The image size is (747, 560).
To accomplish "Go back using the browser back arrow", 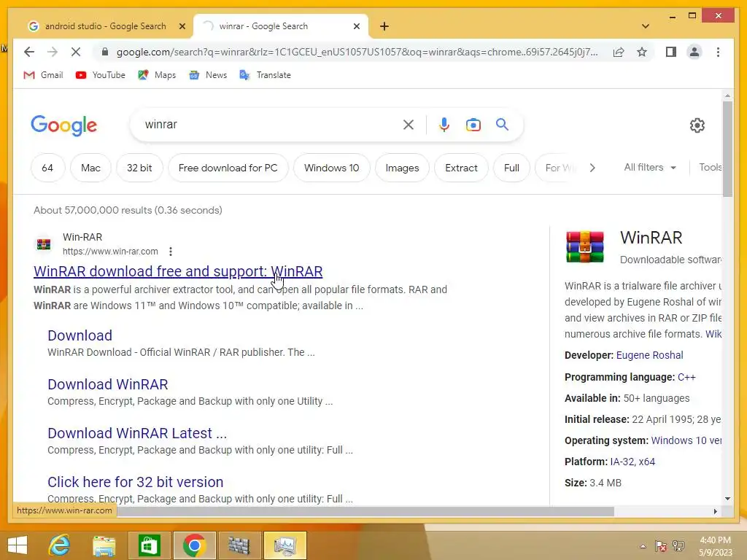I will tap(29, 52).
